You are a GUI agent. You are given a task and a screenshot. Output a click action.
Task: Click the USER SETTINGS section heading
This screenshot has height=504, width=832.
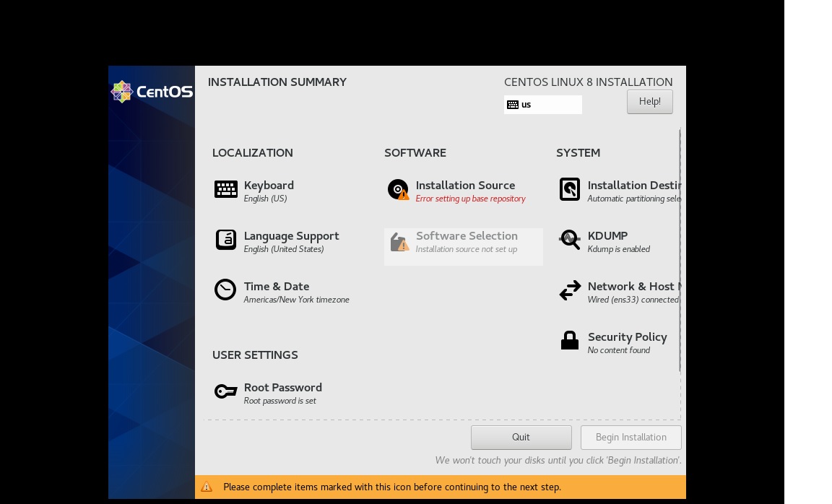point(255,355)
